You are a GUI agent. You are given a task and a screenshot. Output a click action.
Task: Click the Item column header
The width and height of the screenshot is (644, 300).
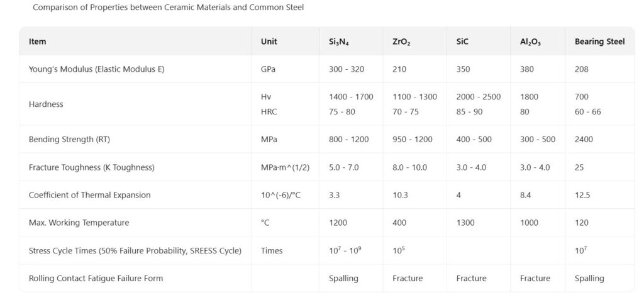(38, 42)
